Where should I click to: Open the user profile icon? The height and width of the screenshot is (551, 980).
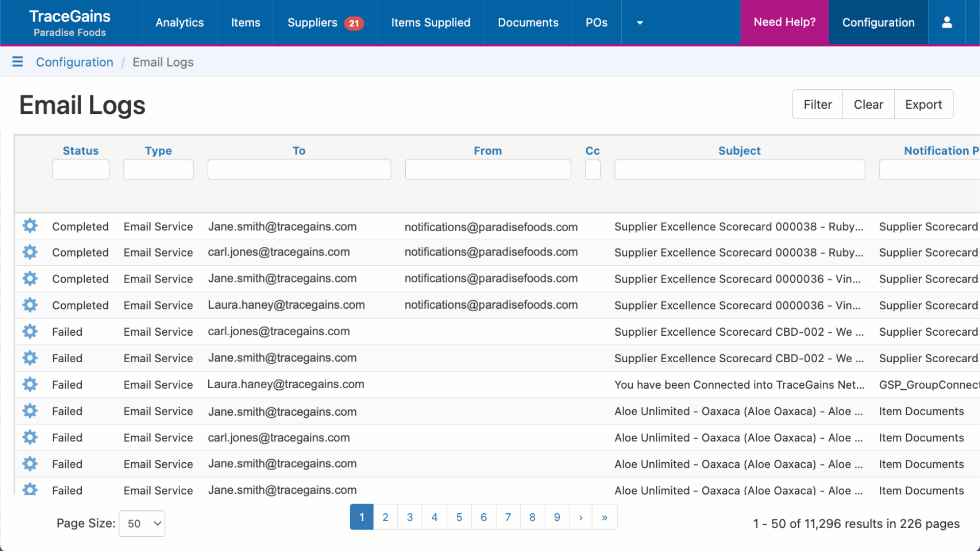(x=947, y=22)
